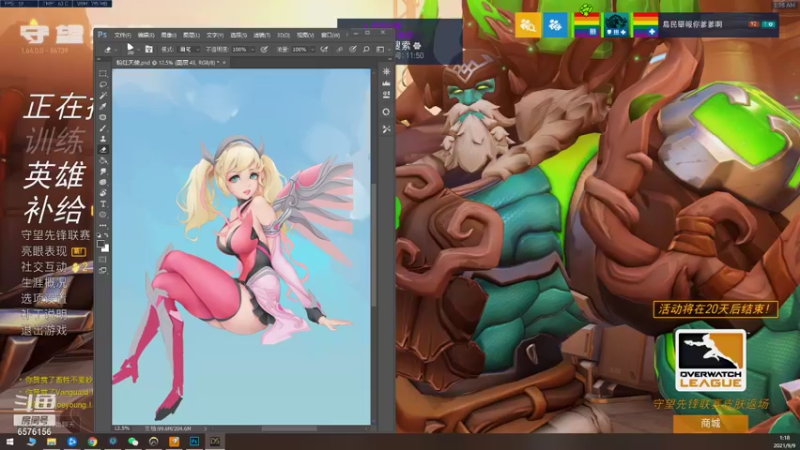Select the Eyedropper tool

[103, 106]
